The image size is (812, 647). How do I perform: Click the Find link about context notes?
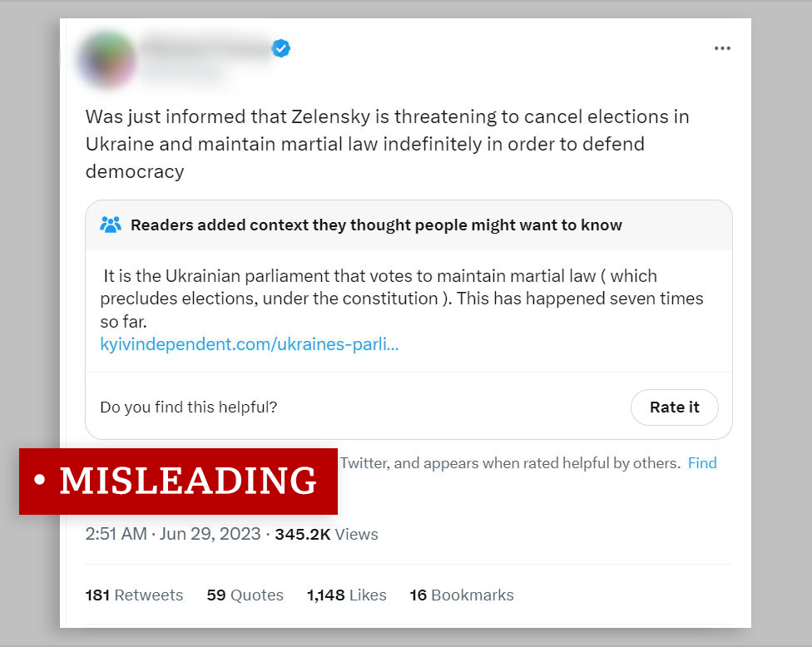(x=702, y=463)
